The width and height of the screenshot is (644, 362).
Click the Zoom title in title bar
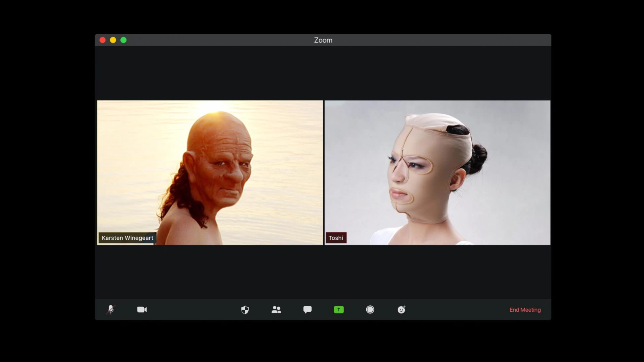tap(323, 40)
